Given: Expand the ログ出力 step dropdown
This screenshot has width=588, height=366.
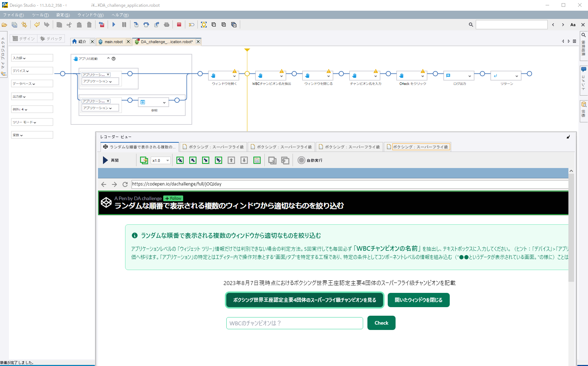Looking at the screenshot, I should tap(470, 76).
